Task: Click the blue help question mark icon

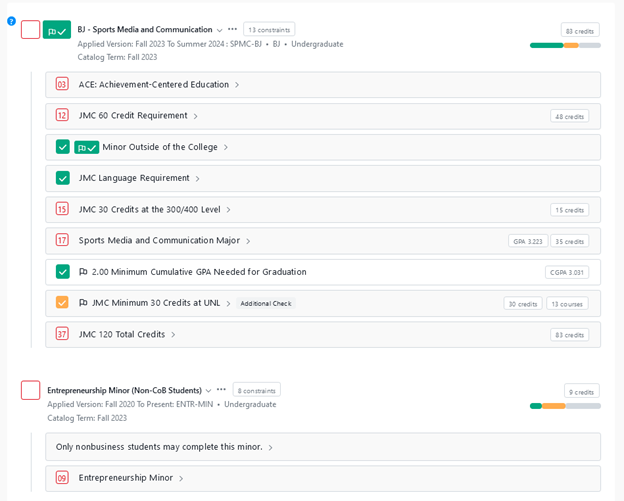Action: (11, 21)
